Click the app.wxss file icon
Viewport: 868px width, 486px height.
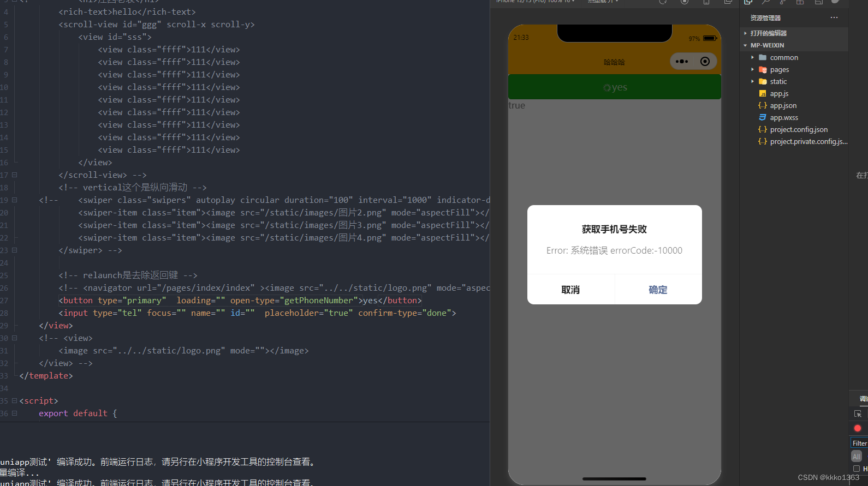tap(763, 117)
